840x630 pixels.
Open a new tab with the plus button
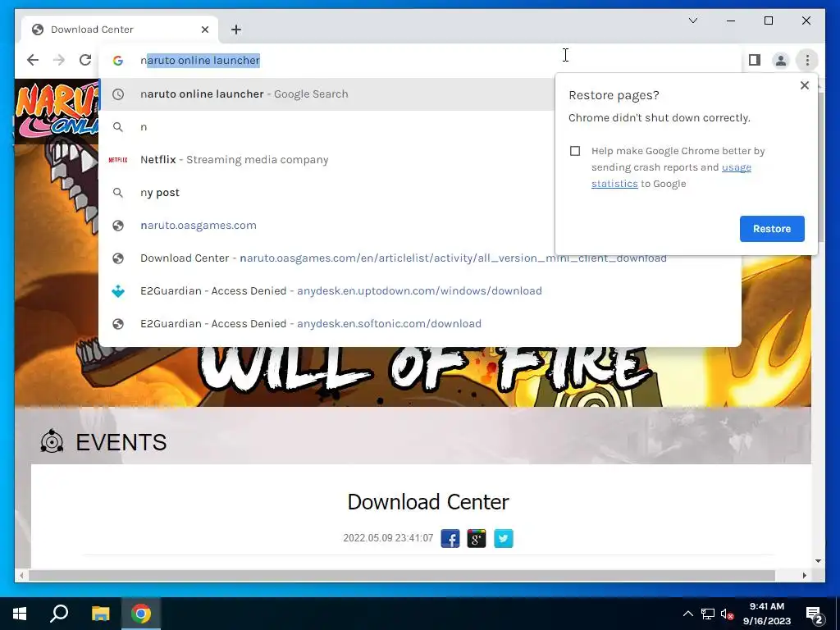pos(236,30)
